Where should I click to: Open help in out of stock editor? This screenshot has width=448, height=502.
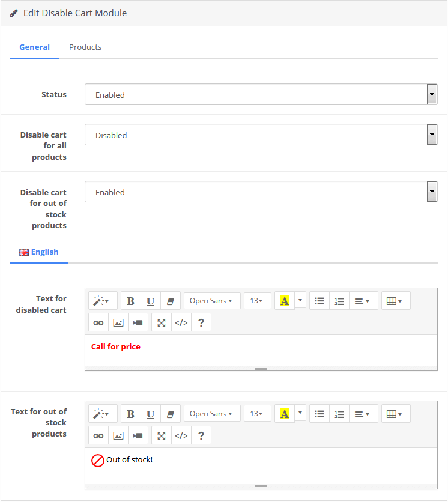[x=201, y=435]
